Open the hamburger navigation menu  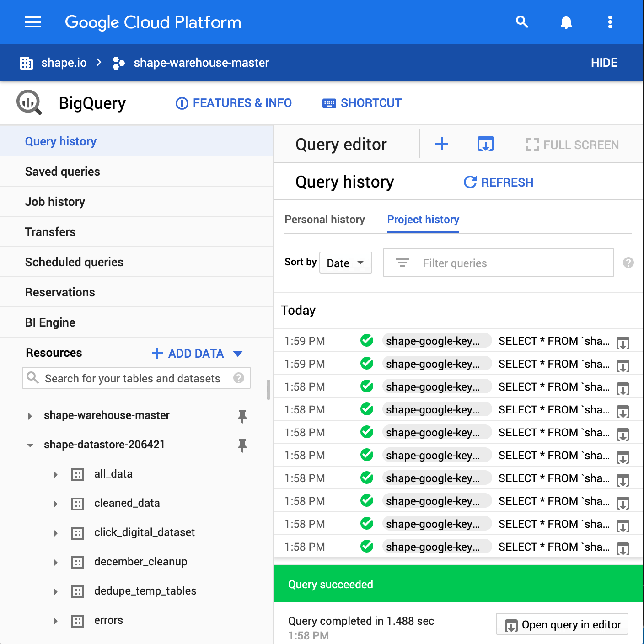(33, 22)
